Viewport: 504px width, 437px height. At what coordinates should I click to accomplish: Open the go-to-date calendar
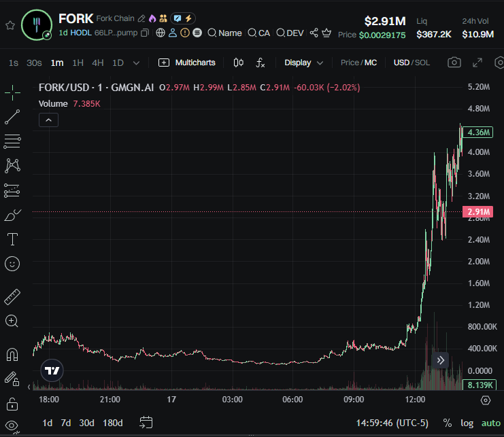pyautogui.click(x=146, y=423)
